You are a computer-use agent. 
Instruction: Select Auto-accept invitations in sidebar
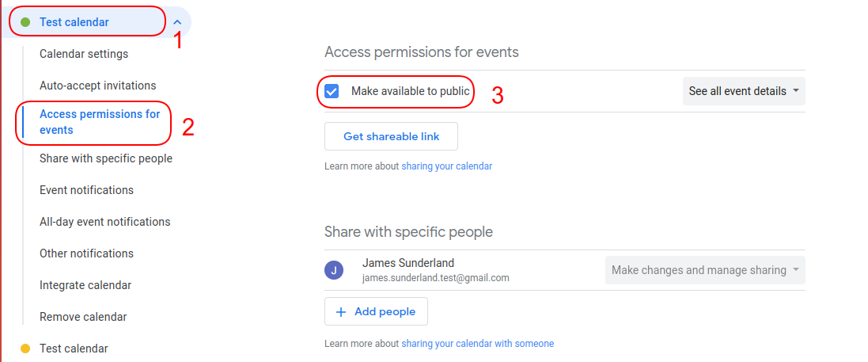tap(98, 86)
